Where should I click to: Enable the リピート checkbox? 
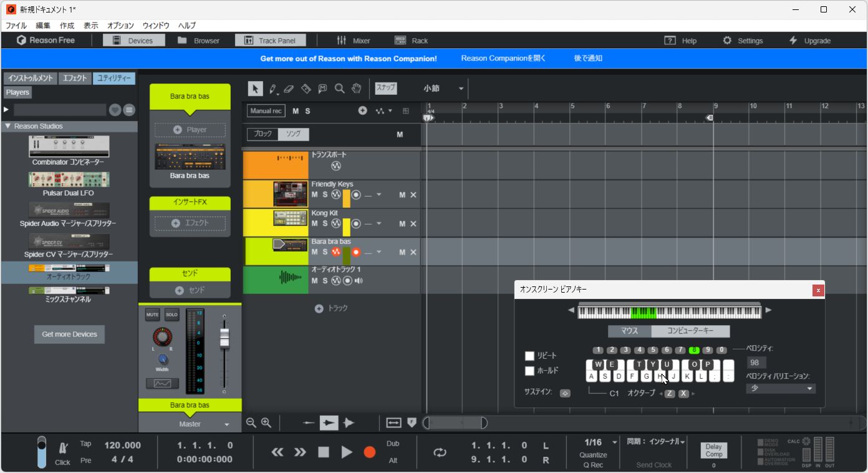pos(530,356)
